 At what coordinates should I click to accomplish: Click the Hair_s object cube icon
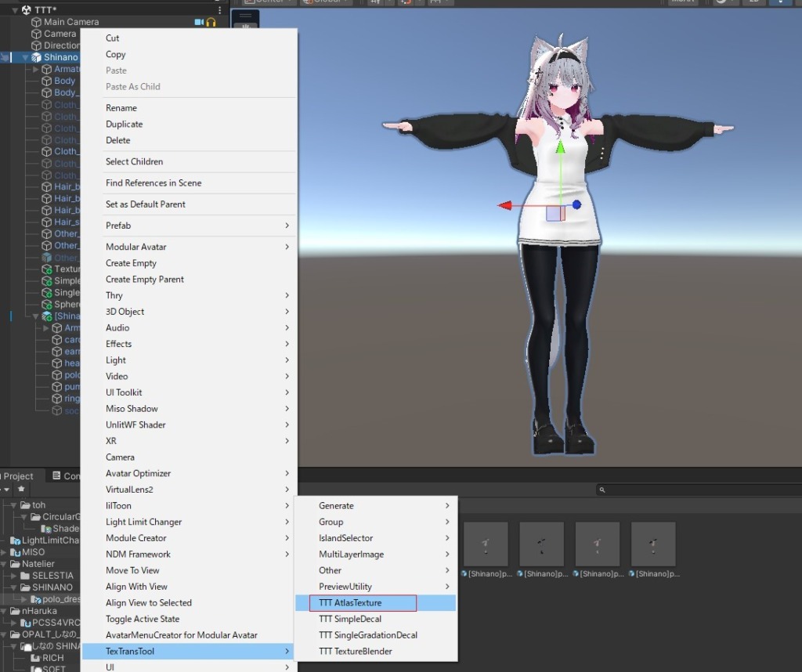(x=46, y=222)
